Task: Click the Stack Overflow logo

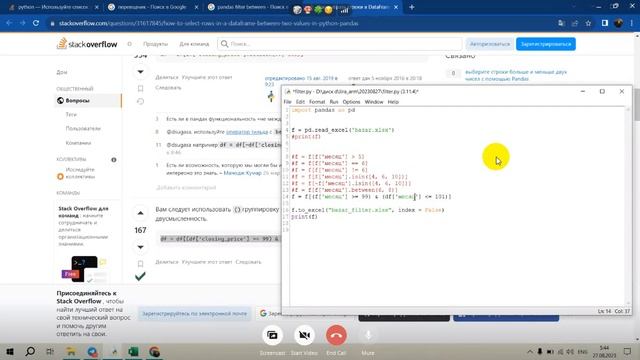Action: click(87, 44)
